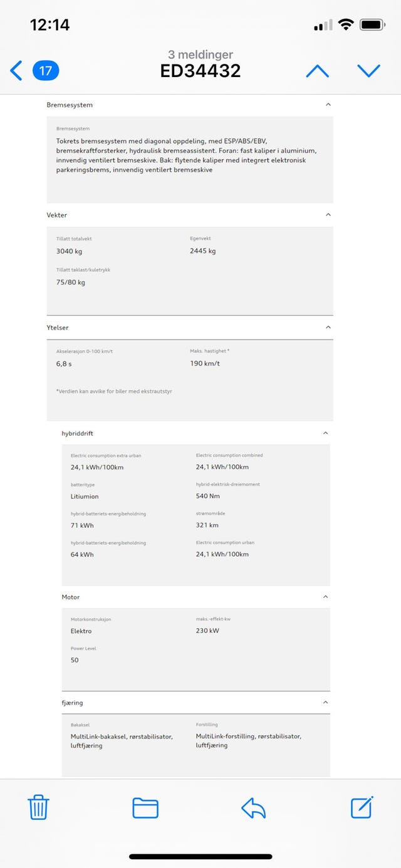Tap the ED34432 thread title
Image resolution: width=401 pixels, height=868 pixels.
tap(200, 71)
